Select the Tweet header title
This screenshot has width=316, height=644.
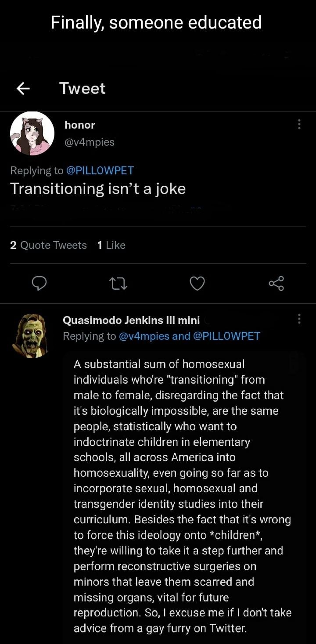[x=82, y=88]
